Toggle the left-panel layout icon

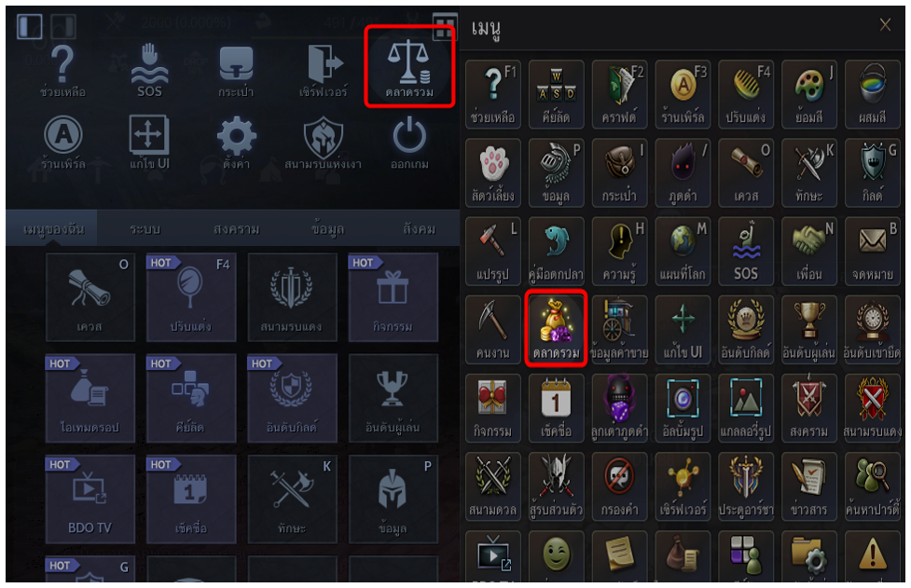click(x=29, y=26)
